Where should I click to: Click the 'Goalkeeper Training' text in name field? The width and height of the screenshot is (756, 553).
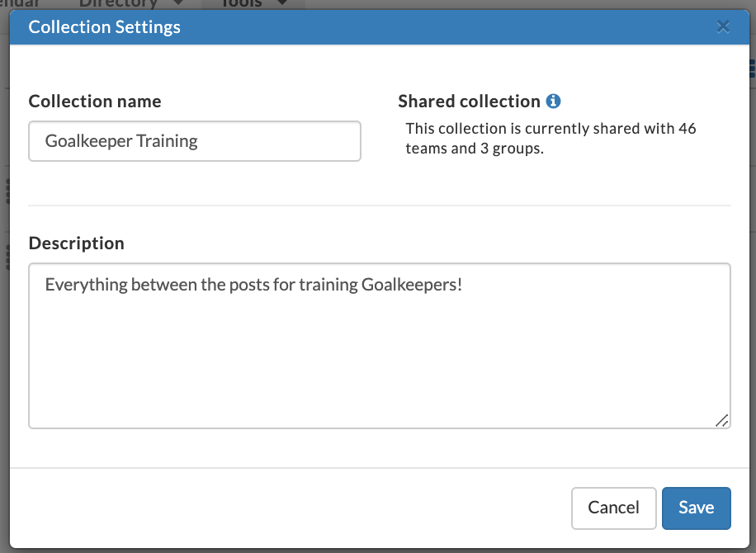pos(121,141)
